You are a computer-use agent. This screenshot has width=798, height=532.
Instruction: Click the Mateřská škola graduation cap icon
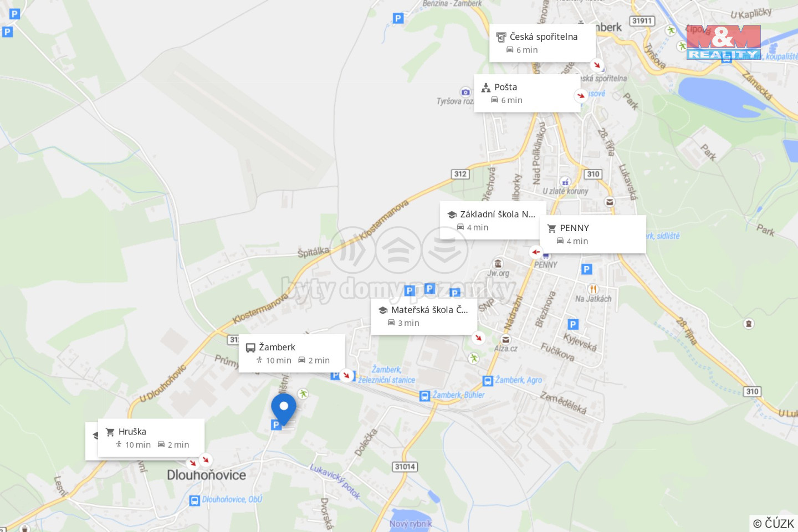click(x=382, y=310)
